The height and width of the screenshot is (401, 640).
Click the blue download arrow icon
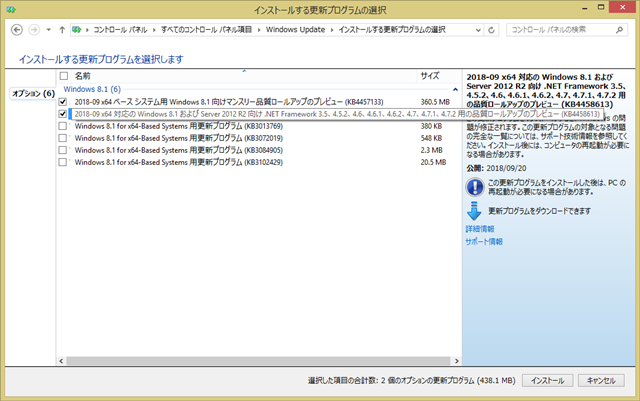pos(474,211)
